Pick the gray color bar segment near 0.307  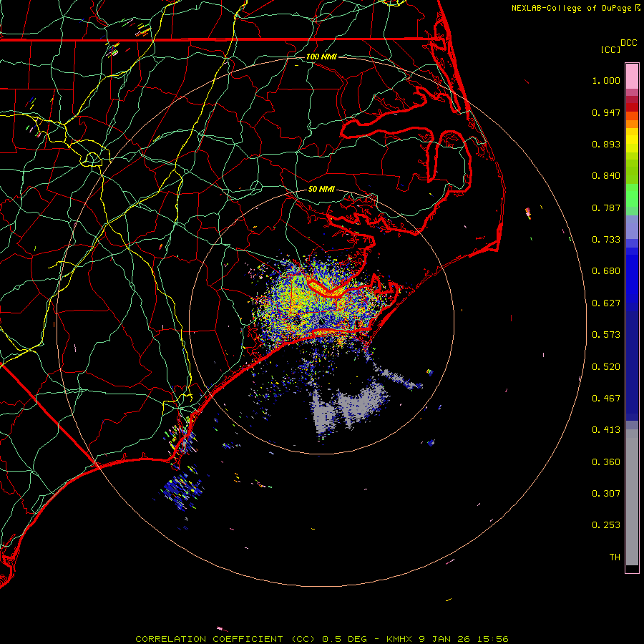[x=632, y=497]
